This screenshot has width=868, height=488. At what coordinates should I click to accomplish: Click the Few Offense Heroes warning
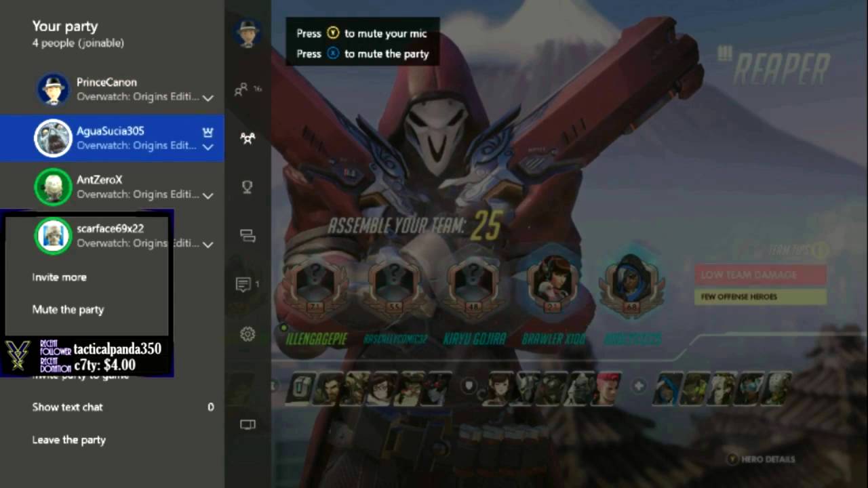coord(760,297)
